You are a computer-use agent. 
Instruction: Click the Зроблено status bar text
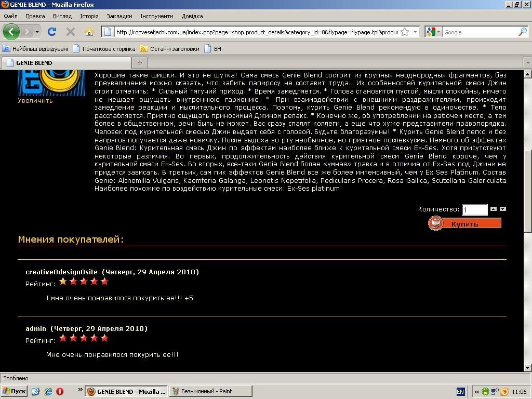(x=16, y=378)
